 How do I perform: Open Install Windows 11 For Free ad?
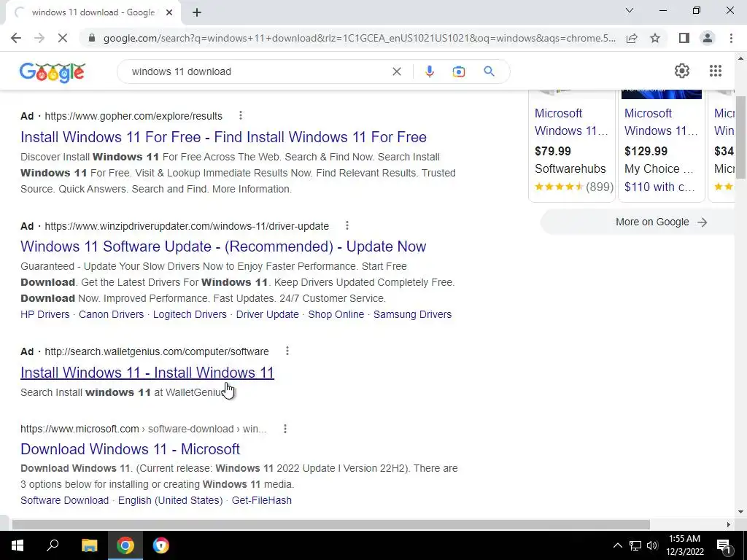click(x=223, y=137)
